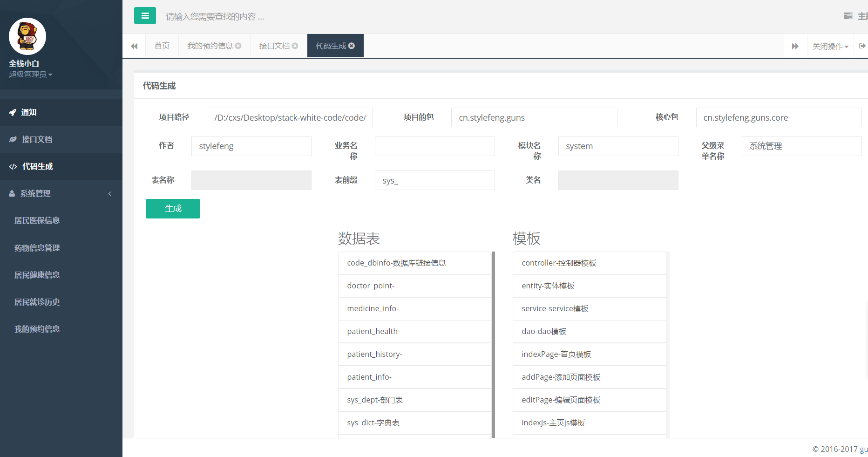Select addPage-添加页面模板 template
Screen dimensions: 868x457
[589, 377]
